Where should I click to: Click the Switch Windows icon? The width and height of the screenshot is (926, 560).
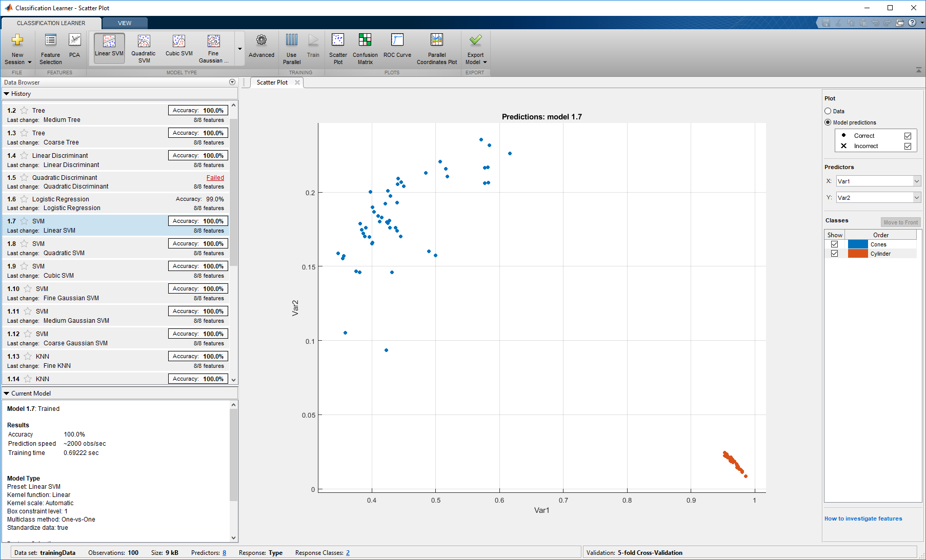click(900, 23)
